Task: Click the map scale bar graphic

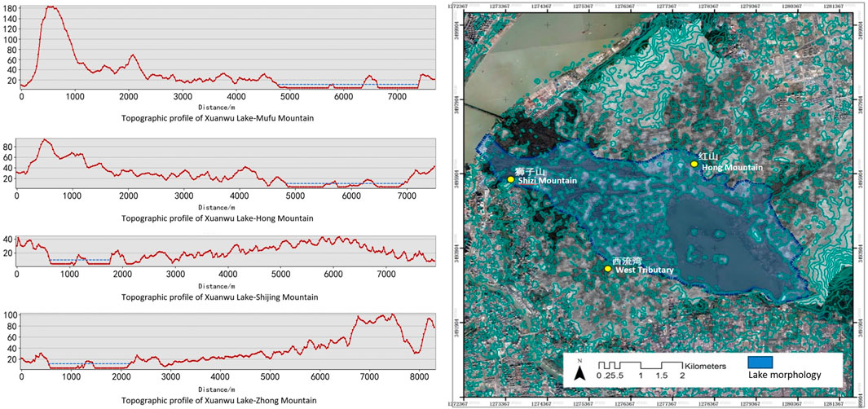Action: (640, 366)
